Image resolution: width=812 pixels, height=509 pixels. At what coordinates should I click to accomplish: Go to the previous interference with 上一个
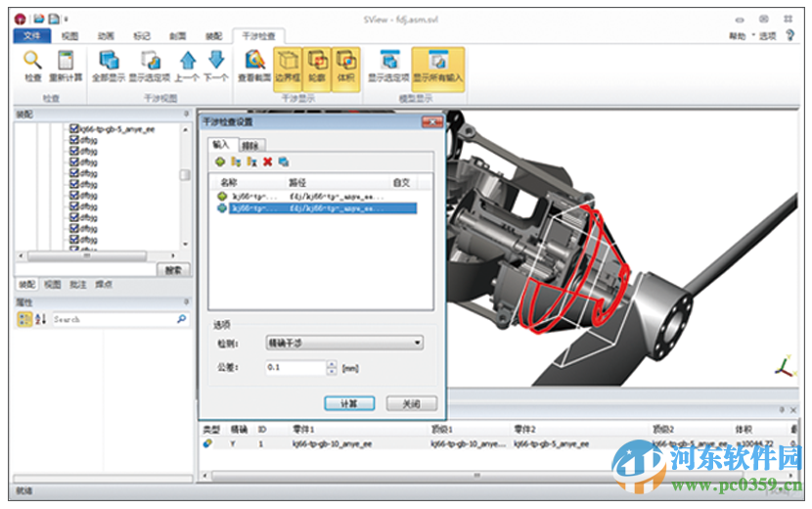(188, 66)
